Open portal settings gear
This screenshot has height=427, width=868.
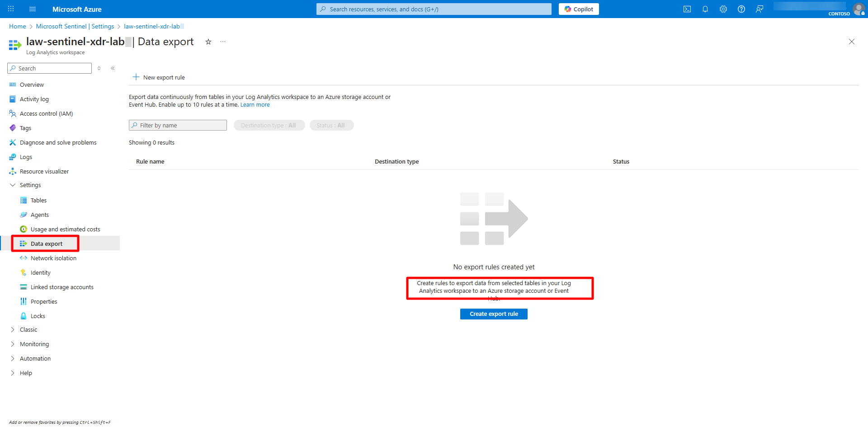pos(723,9)
